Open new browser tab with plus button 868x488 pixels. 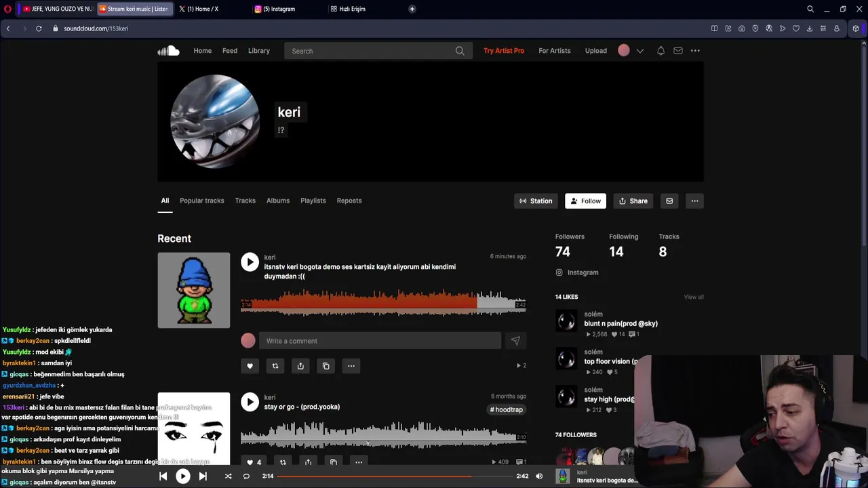412,9
